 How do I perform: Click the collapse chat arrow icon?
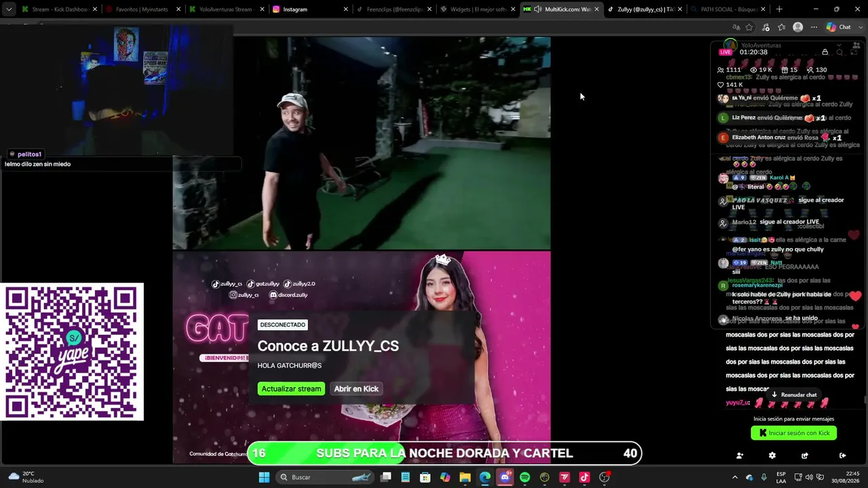pyautogui.click(x=842, y=455)
